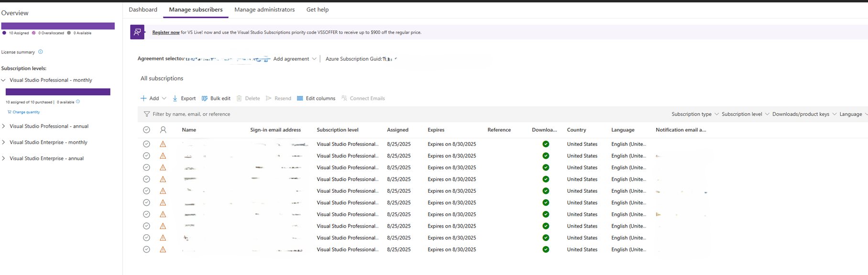Click the License summary label
This screenshot has width=868, height=275.
[x=18, y=52]
